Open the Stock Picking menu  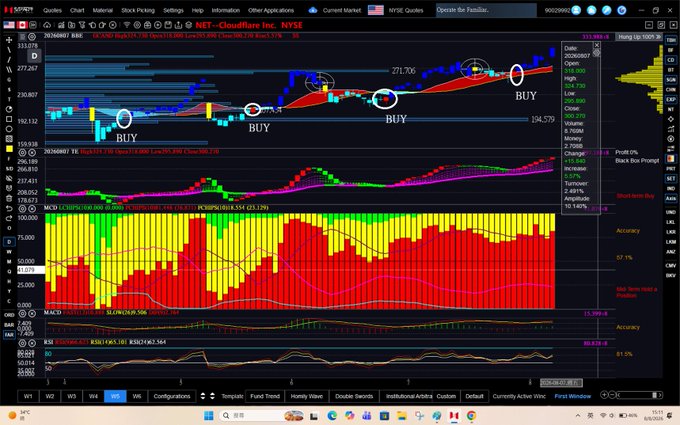137,10
